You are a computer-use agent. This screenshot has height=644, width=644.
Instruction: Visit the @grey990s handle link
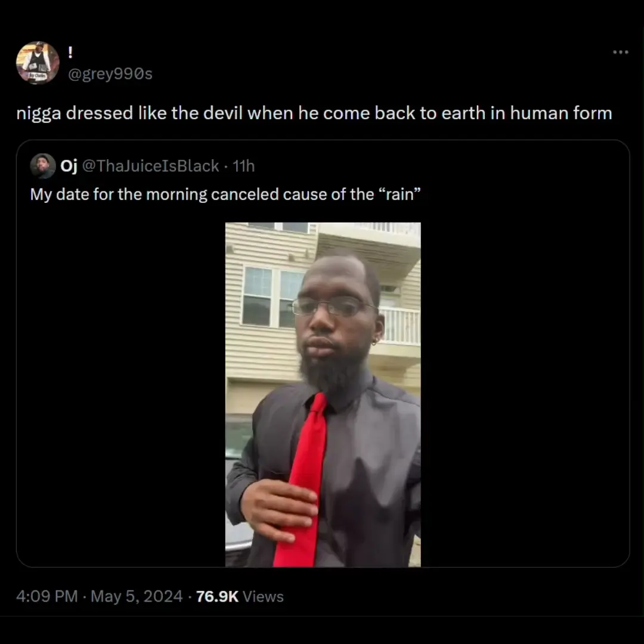pyautogui.click(x=111, y=74)
